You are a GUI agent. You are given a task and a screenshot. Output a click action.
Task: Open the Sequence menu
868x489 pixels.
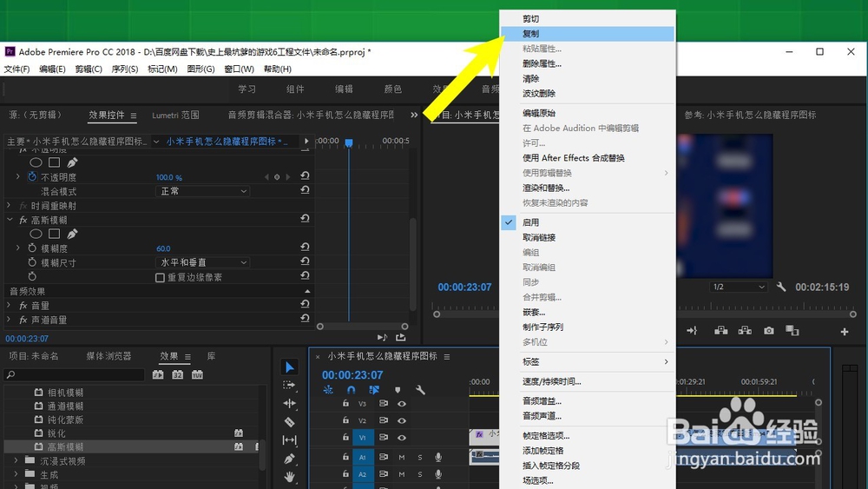124,69
